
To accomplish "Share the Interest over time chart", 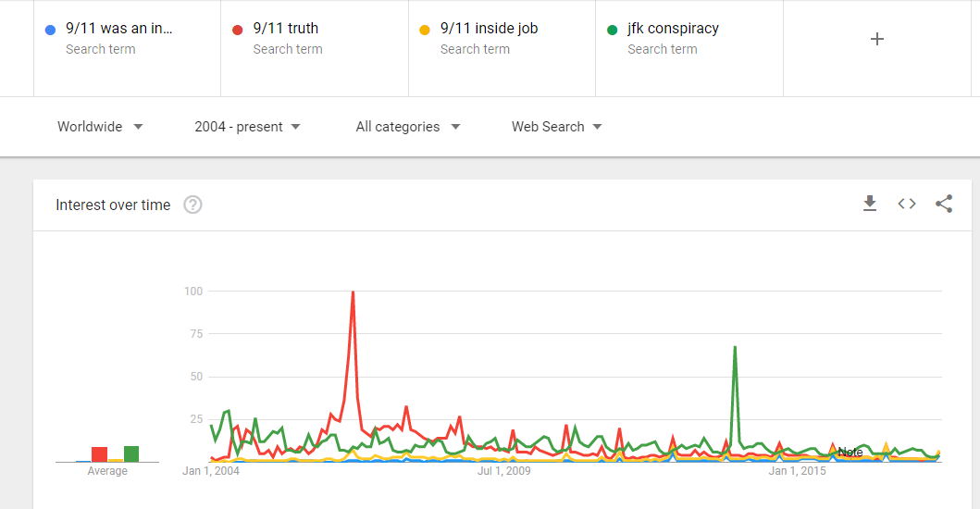I will click(944, 205).
